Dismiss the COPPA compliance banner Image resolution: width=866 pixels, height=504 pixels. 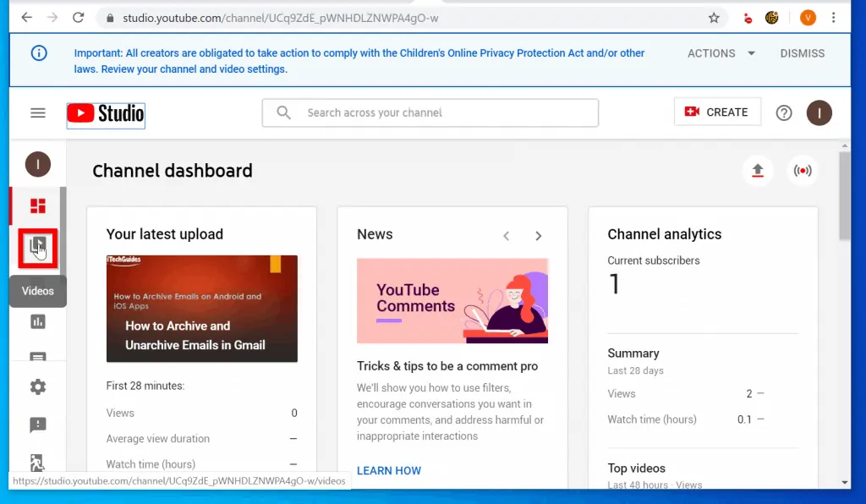coord(802,53)
